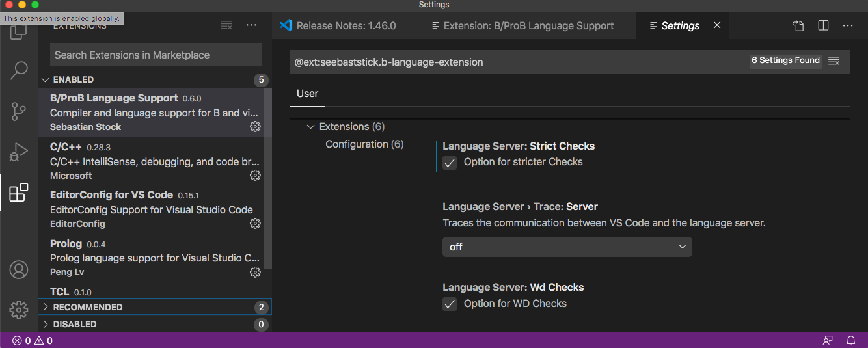The width and height of the screenshot is (868, 348).
Task: Open notifications bell in status bar
Action: 850,340
